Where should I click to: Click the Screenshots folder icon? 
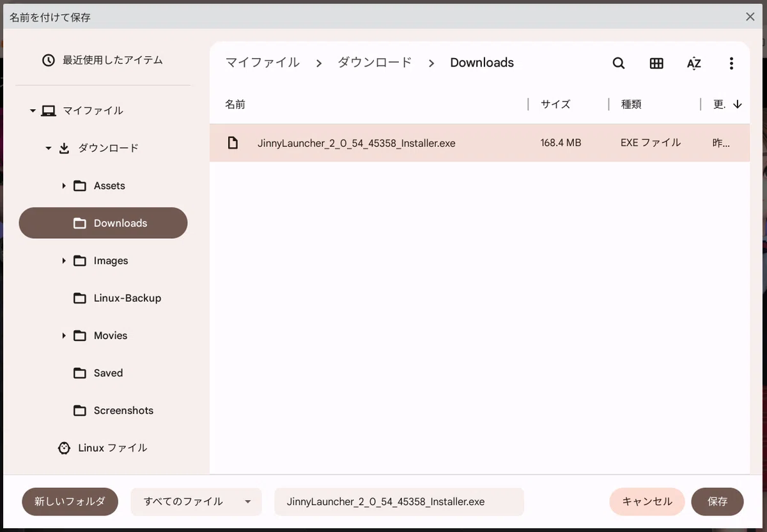[80, 411]
